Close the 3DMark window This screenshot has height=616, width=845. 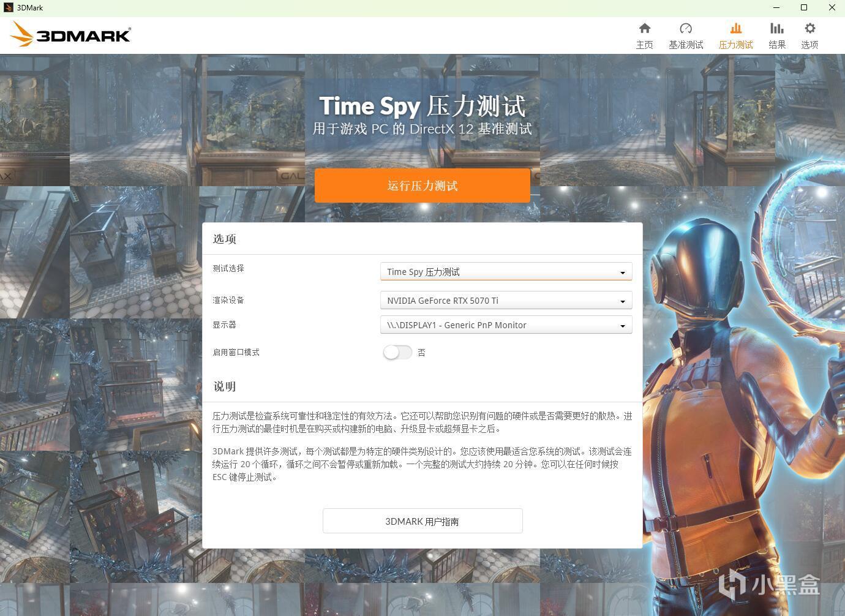click(832, 8)
